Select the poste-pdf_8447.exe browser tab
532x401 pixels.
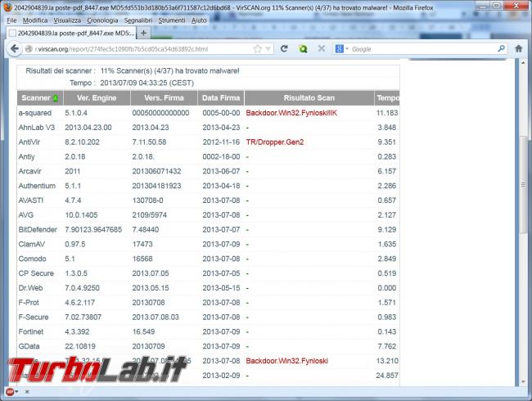coord(71,33)
